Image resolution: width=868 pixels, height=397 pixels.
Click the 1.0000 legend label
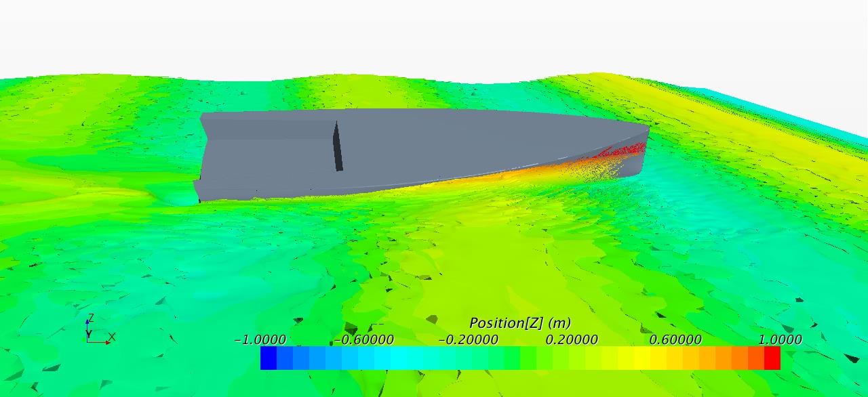(x=780, y=339)
